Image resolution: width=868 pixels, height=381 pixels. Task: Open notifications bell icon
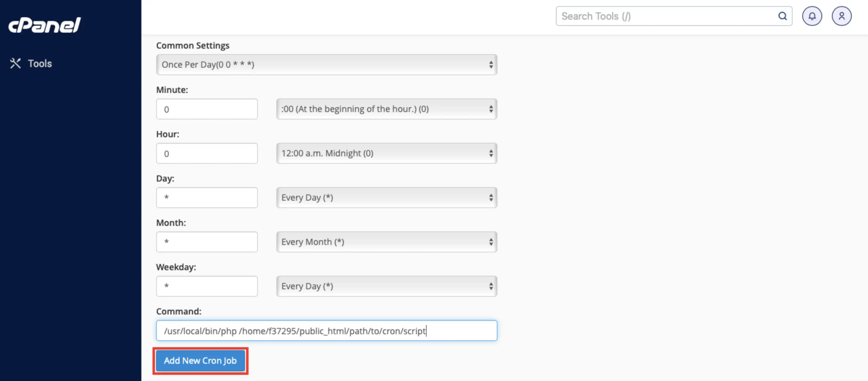point(812,16)
